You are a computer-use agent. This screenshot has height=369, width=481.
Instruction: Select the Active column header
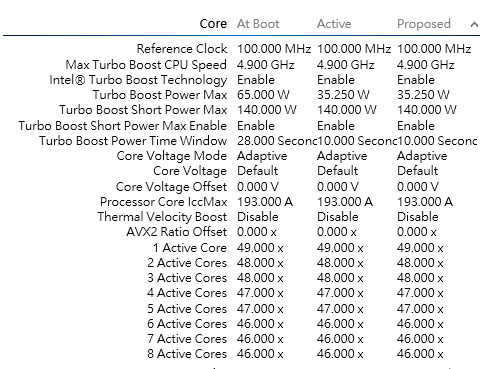point(334,24)
